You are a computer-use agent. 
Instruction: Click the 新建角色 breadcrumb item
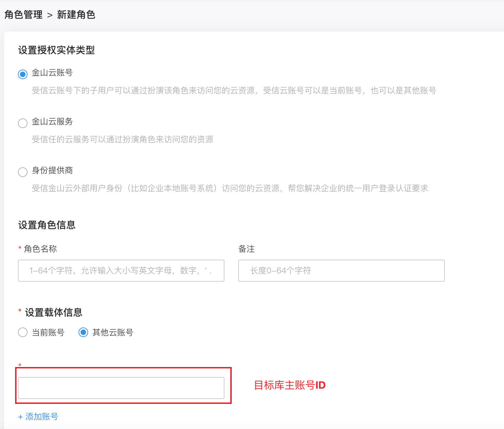[76, 15]
